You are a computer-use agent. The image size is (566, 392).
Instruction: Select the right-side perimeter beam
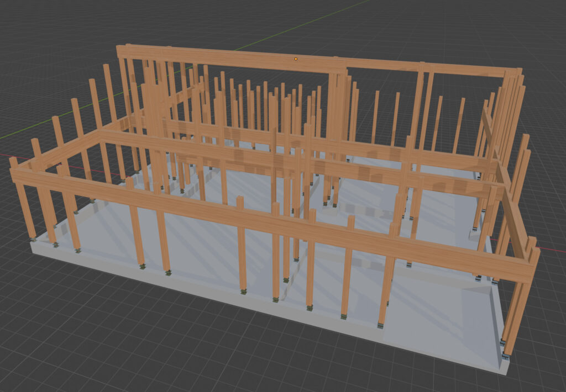click(x=511, y=204)
